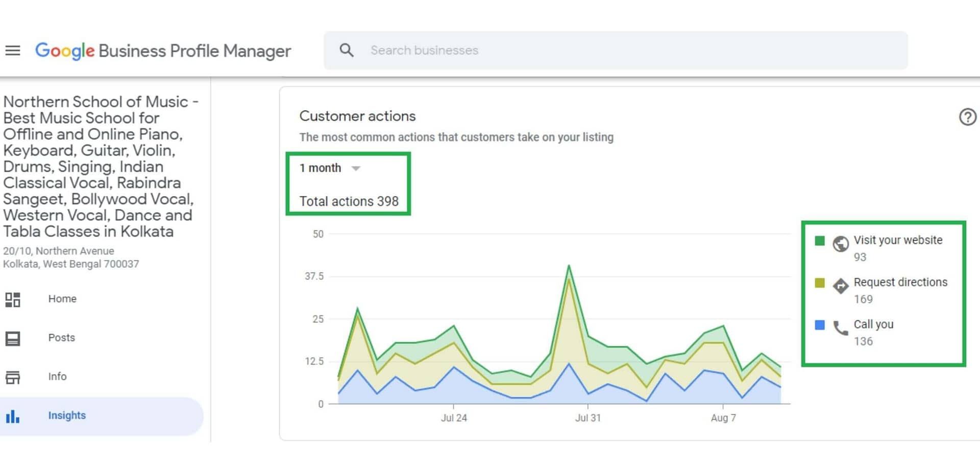The height and width of the screenshot is (467, 980).
Task: Click the Jul 24 axis label
Action: [x=454, y=418]
